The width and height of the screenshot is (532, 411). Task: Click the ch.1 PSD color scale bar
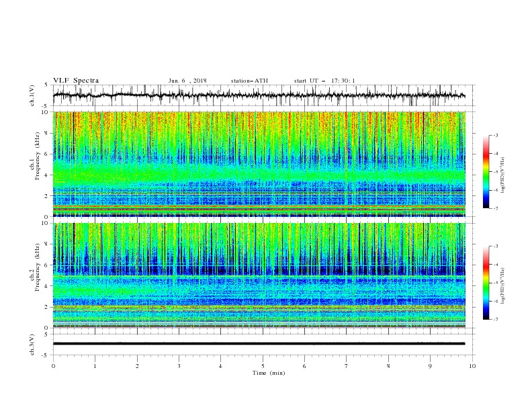(x=486, y=171)
